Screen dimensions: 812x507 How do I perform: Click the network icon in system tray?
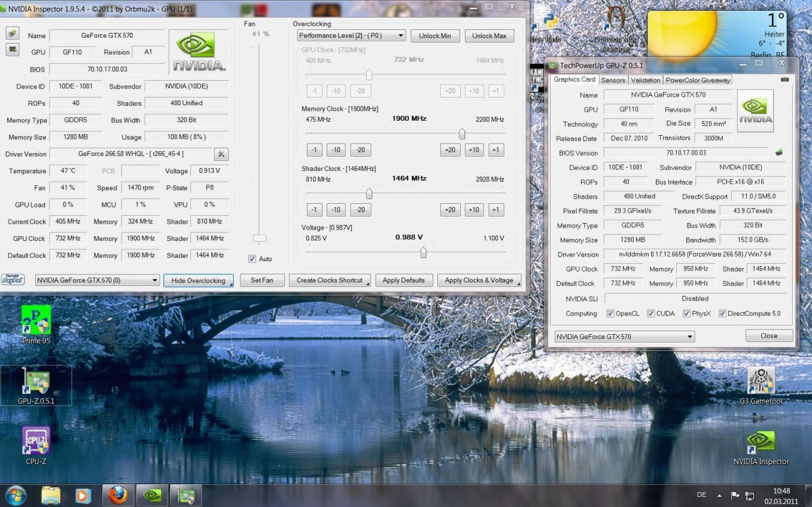pyautogui.click(x=750, y=496)
